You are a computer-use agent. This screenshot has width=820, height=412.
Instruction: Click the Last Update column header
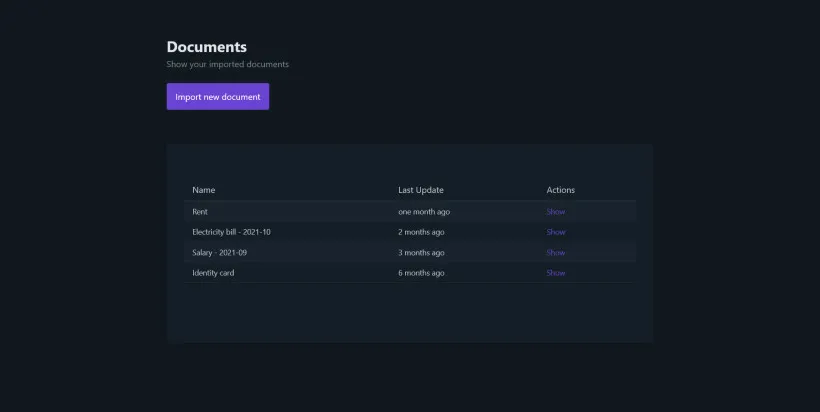[420, 190]
